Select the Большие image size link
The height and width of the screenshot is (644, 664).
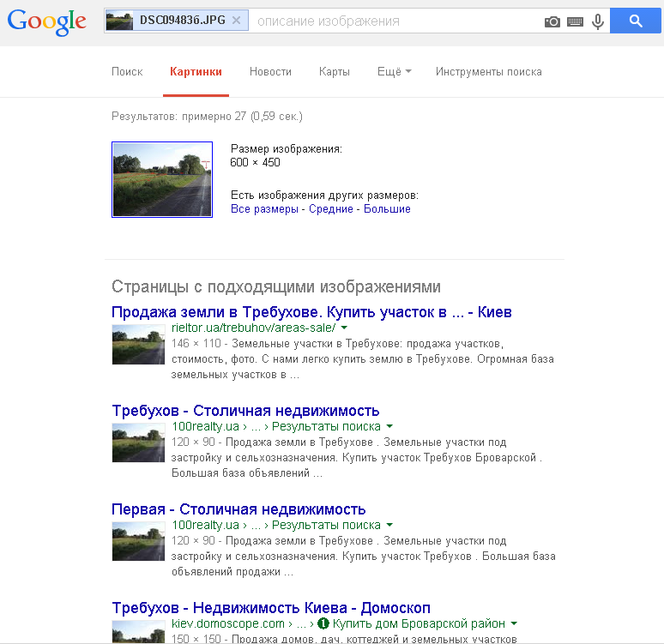(x=387, y=209)
